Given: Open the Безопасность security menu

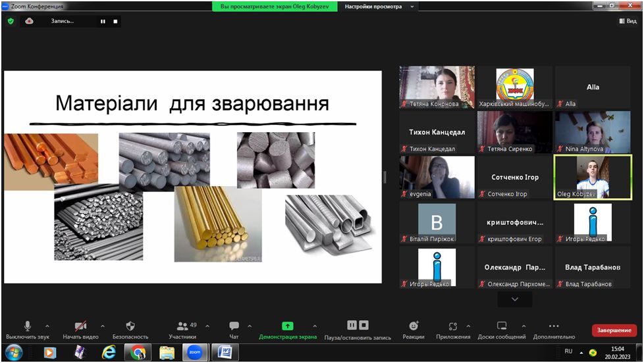Looking at the screenshot, I should pos(130,330).
